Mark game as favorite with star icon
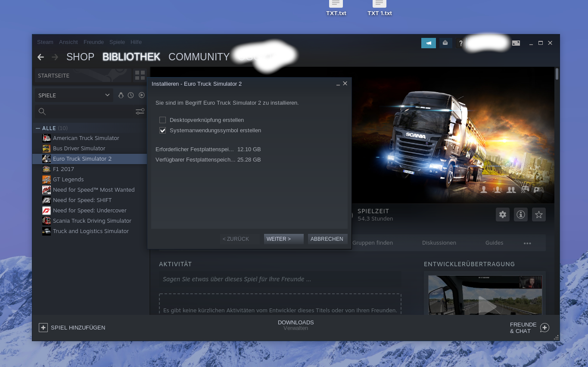This screenshot has width=588, height=367. (x=539, y=215)
